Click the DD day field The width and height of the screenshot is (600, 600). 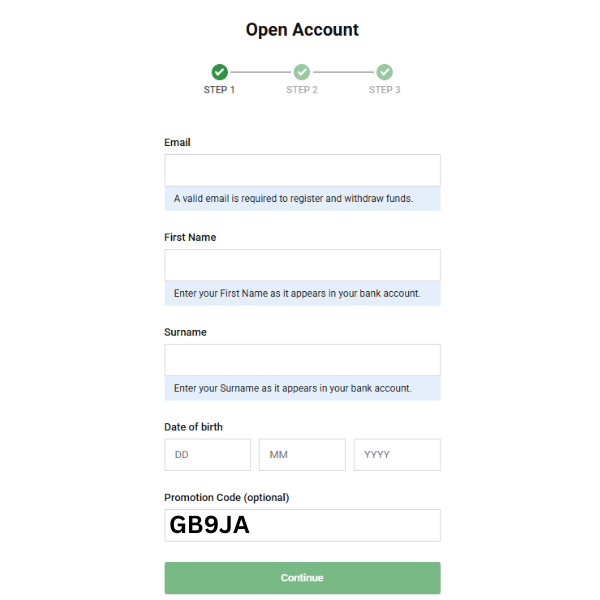tap(207, 455)
